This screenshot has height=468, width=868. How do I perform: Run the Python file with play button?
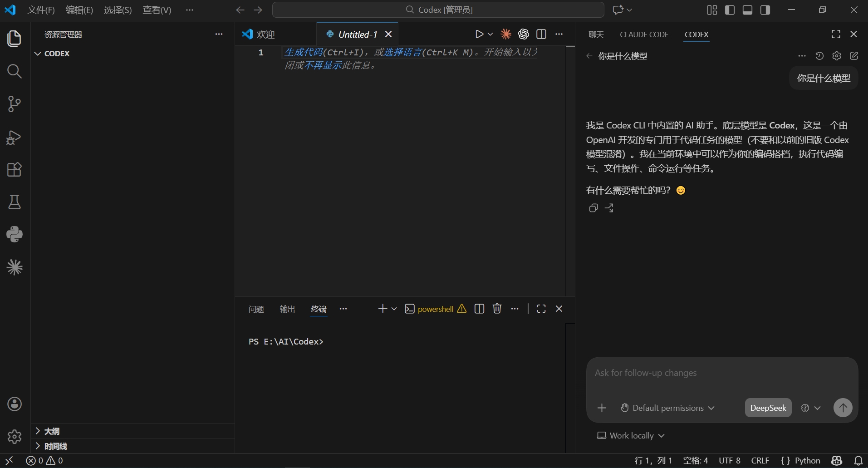pyautogui.click(x=479, y=34)
